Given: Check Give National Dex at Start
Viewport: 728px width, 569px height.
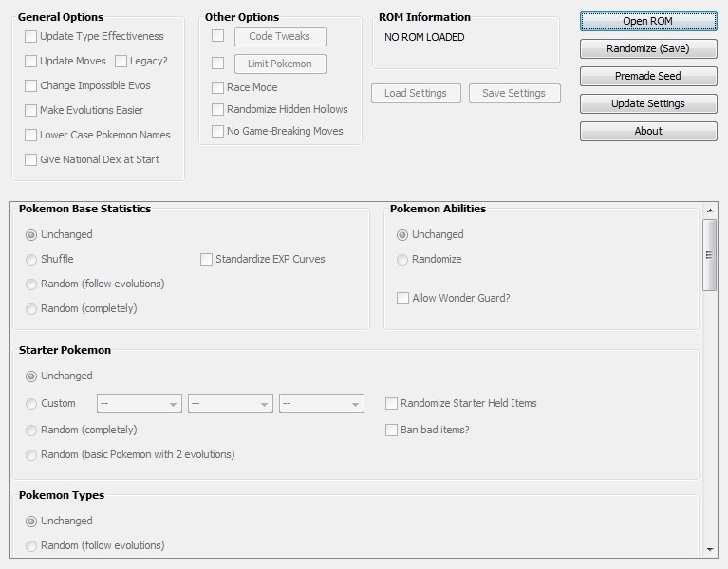Looking at the screenshot, I should tap(31, 160).
